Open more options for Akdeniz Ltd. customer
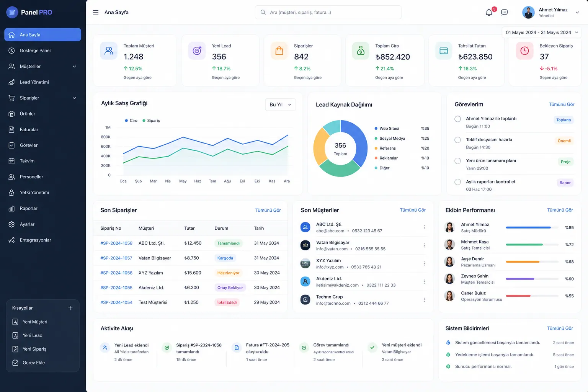The width and height of the screenshot is (588, 392). pos(424,281)
